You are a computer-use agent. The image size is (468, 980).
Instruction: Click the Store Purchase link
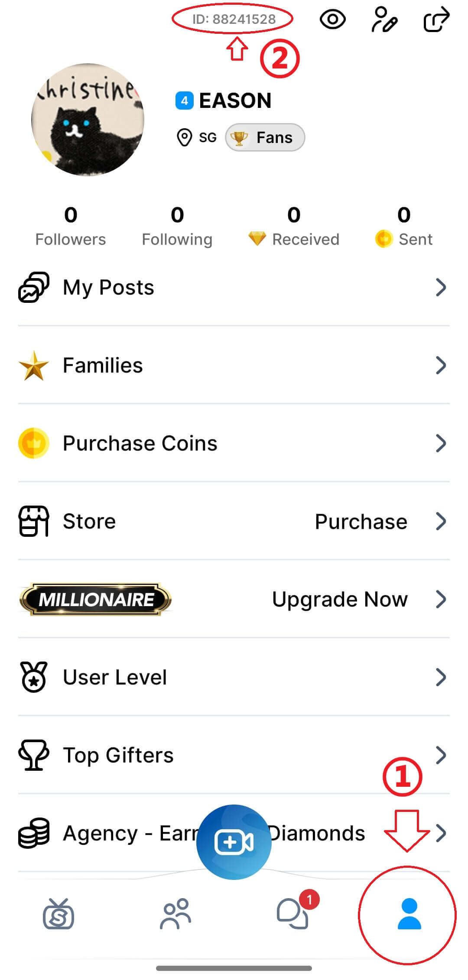(x=361, y=521)
